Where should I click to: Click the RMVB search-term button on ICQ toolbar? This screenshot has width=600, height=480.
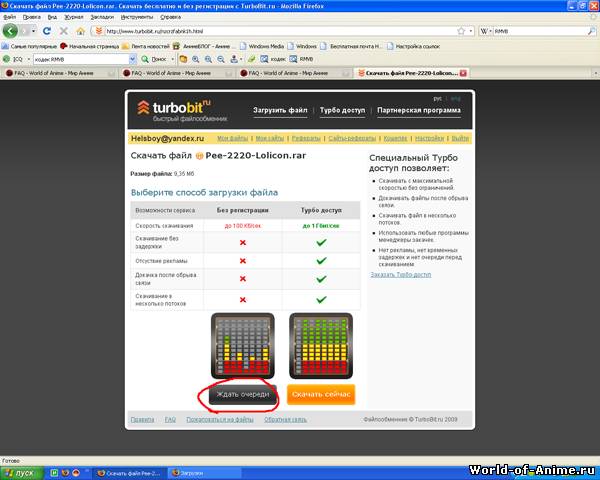point(302,59)
